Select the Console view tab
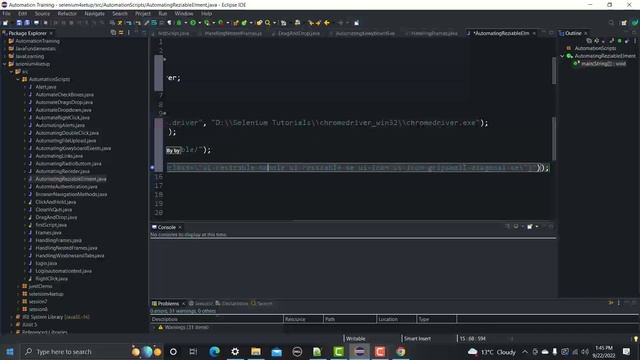The image size is (640, 360). click(167, 227)
